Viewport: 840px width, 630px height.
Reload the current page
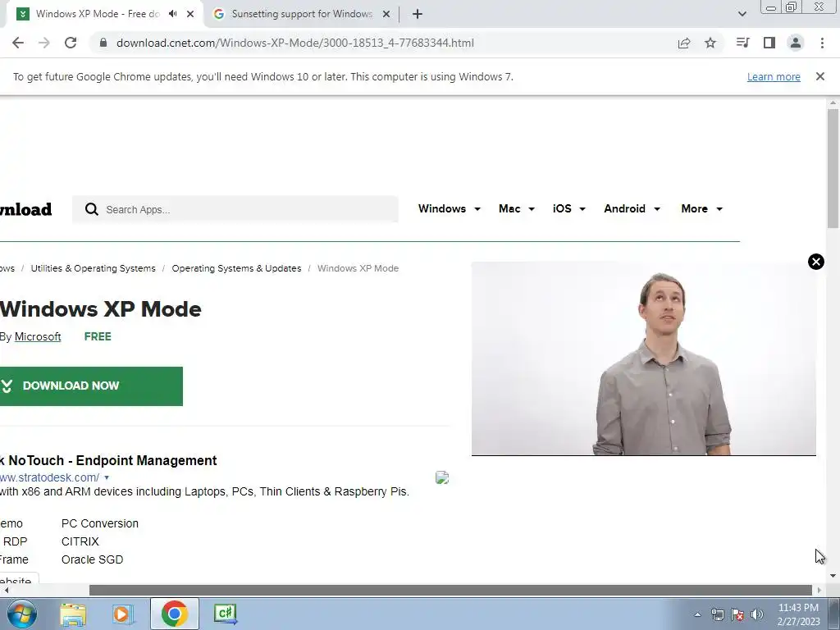coord(71,43)
